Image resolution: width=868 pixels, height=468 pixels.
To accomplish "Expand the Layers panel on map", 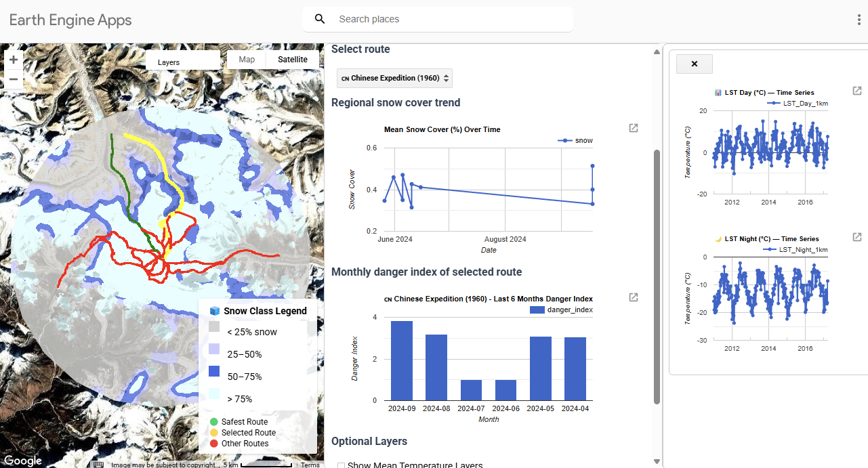I will coord(182,62).
